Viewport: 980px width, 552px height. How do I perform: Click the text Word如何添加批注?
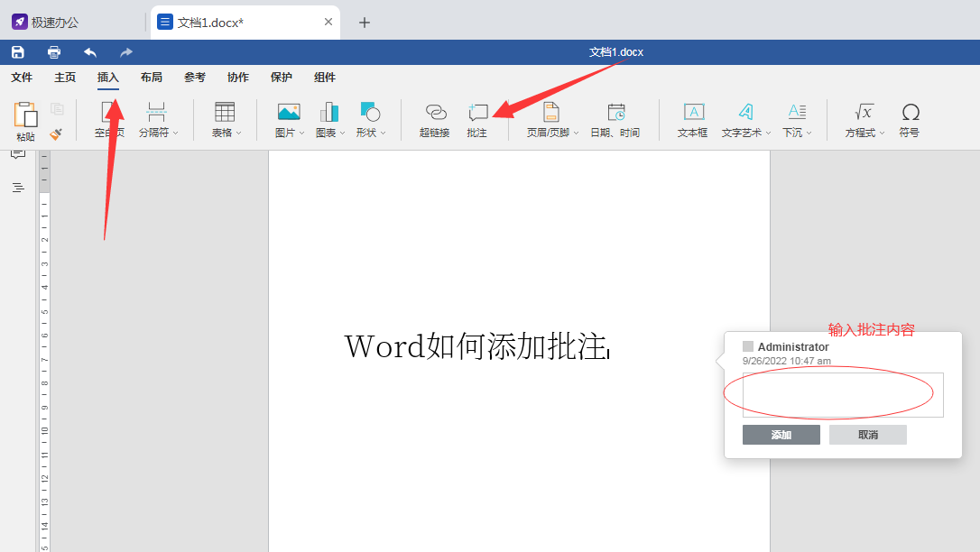tap(476, 346)
